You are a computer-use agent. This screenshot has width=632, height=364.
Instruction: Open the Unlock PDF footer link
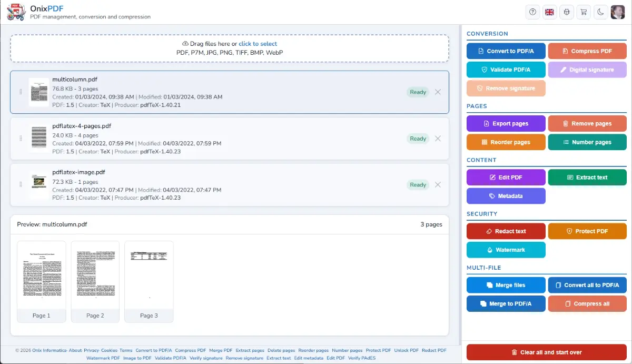point(407,350)
